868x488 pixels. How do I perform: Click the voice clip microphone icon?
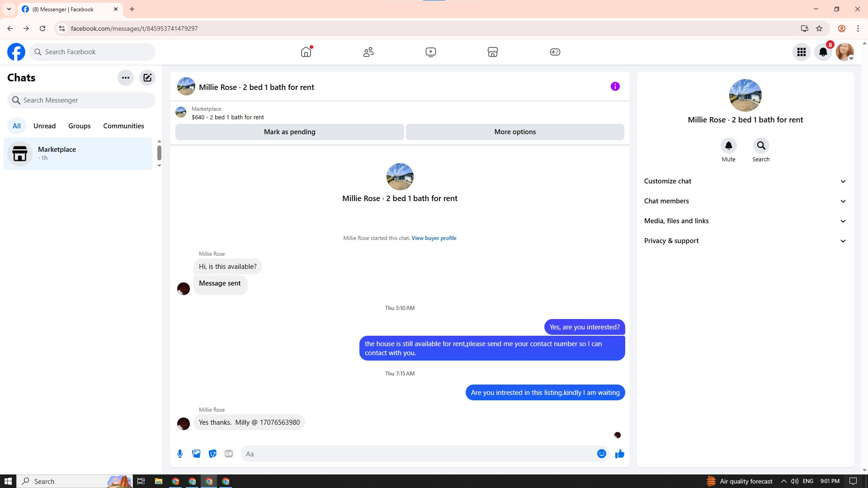pyautogui.click(x=180, y=454)
